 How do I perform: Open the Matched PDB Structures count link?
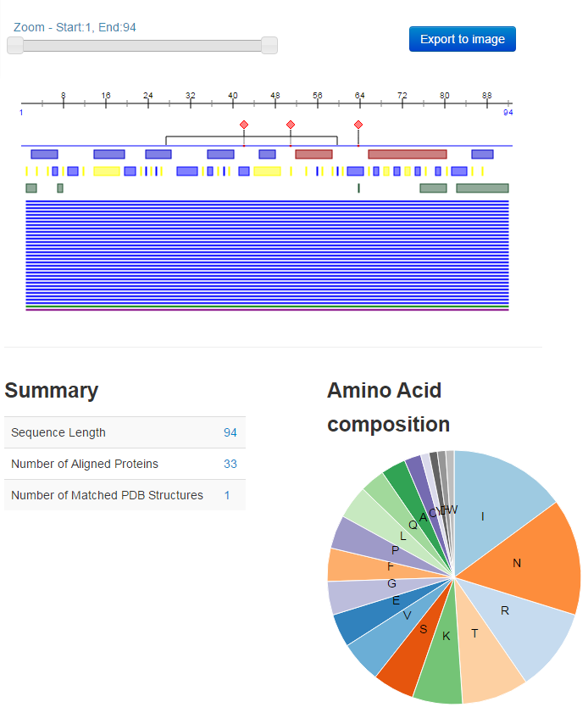point(227,495)
